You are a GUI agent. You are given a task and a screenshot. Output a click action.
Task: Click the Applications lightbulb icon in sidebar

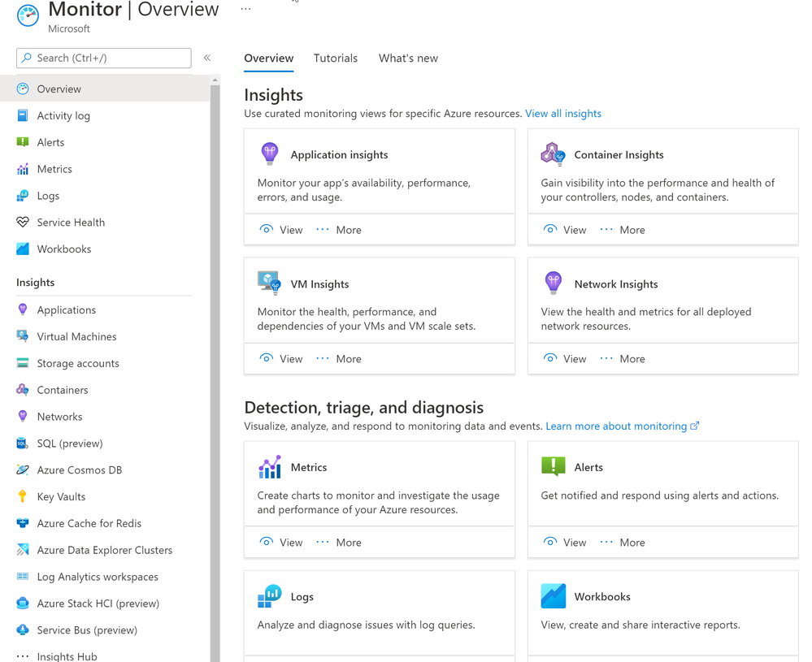coord(23,309)
